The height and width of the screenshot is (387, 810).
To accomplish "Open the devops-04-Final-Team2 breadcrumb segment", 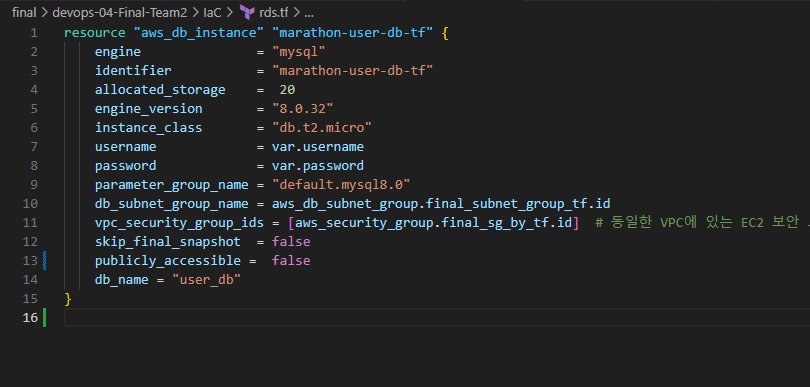I will (x=119, y=12).
